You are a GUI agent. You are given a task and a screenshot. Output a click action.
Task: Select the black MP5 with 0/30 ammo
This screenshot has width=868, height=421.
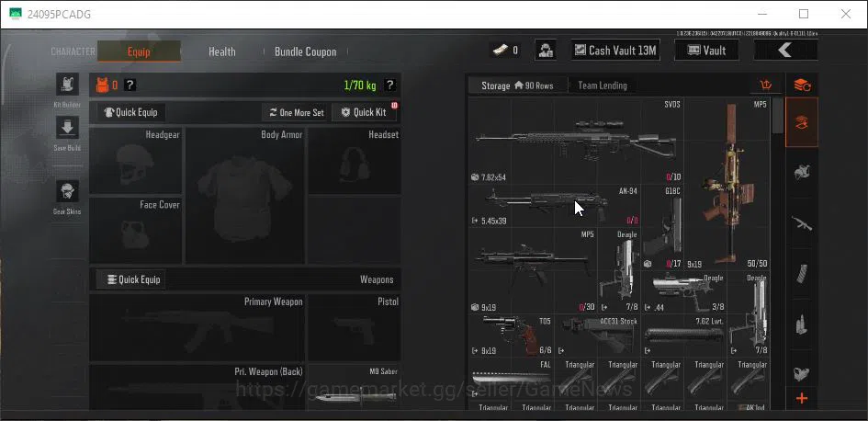tap(533, 270)
